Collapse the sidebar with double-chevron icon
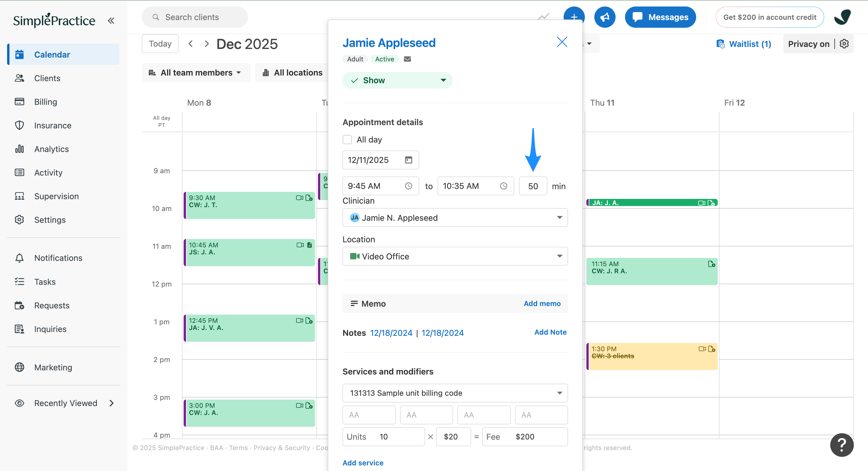The image size is (868, 471). 111,21
